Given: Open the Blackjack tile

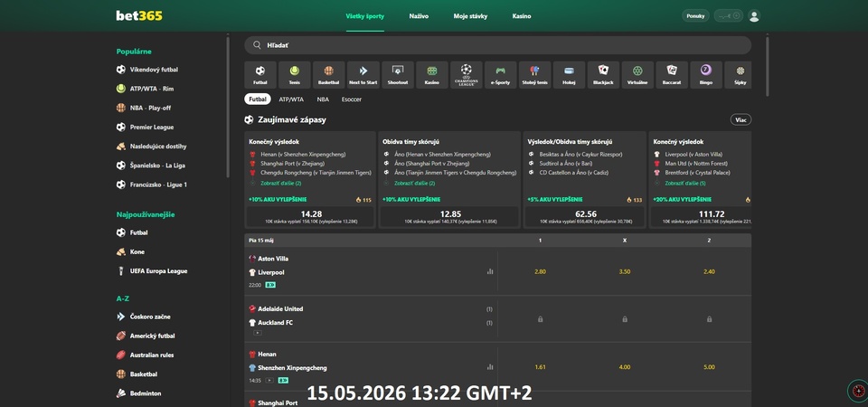Looking at the screenshot, I should (x=603, y=75).
